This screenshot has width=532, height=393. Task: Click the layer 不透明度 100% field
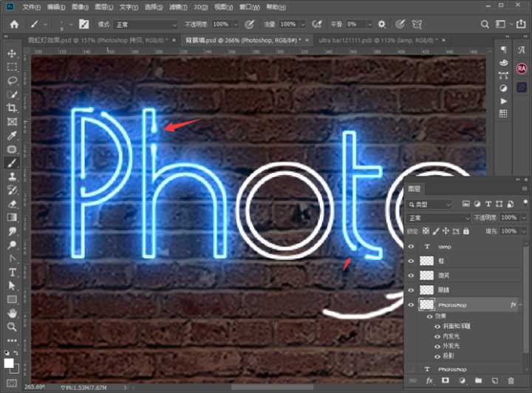[x=509, y=218]
